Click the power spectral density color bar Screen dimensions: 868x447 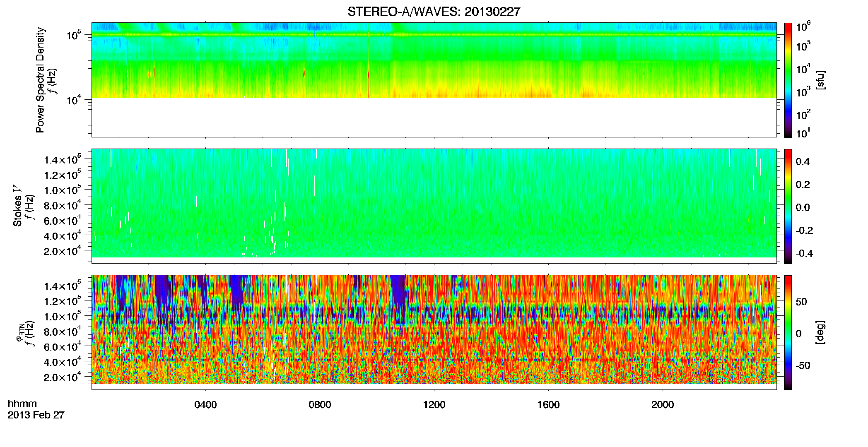coord(788,80)
